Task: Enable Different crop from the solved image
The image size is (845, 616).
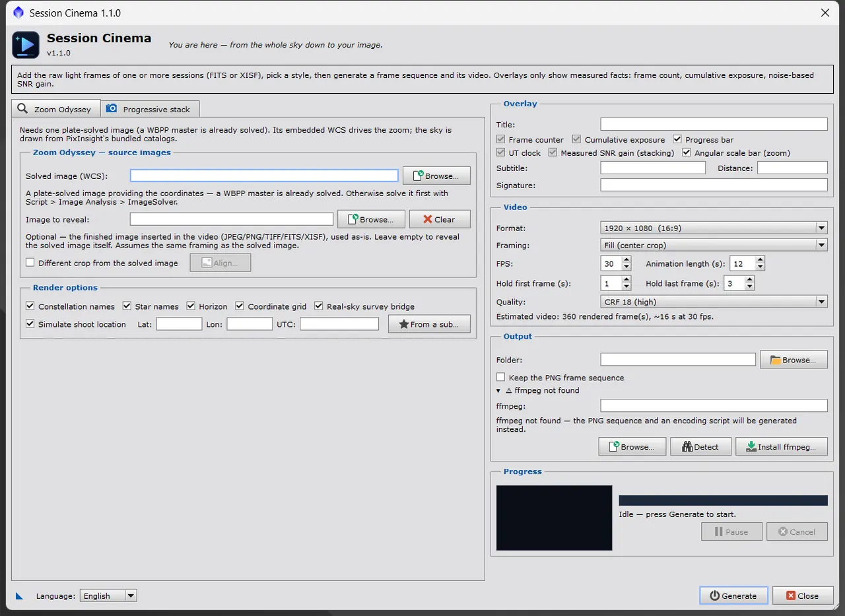Action: pyautogui.click(x=30, y=263)
